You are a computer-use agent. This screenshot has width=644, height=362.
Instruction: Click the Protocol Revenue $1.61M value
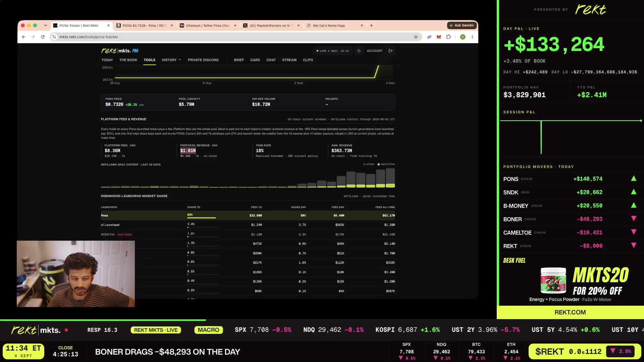click(188, 151)
